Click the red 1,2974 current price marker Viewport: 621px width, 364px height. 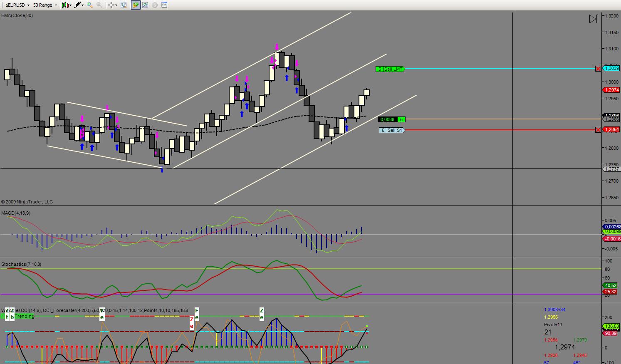pos(611,90)
